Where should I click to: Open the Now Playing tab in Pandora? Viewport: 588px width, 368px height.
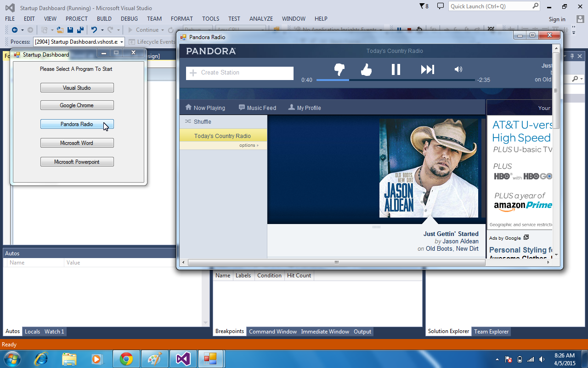click(205, 108)
